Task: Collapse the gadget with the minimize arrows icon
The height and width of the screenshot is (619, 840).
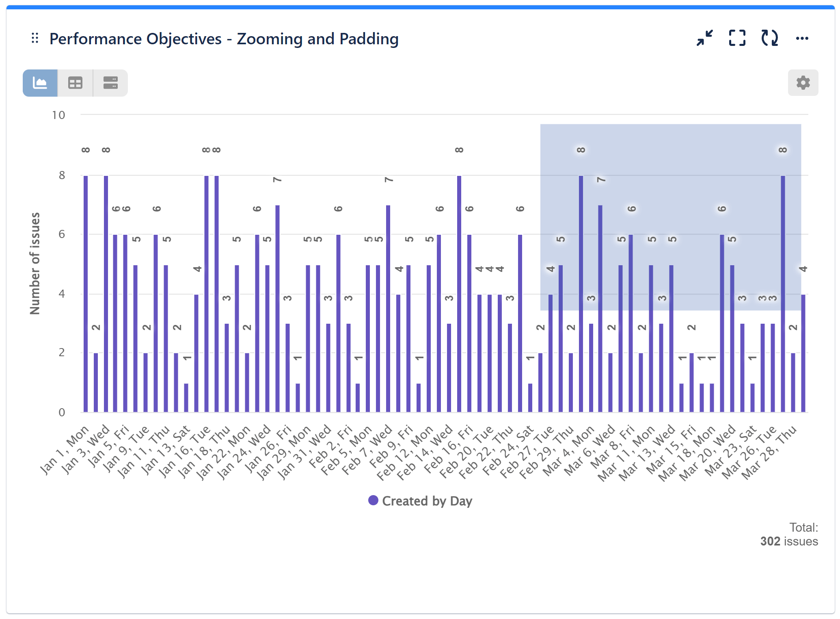Action: [704, 38]
